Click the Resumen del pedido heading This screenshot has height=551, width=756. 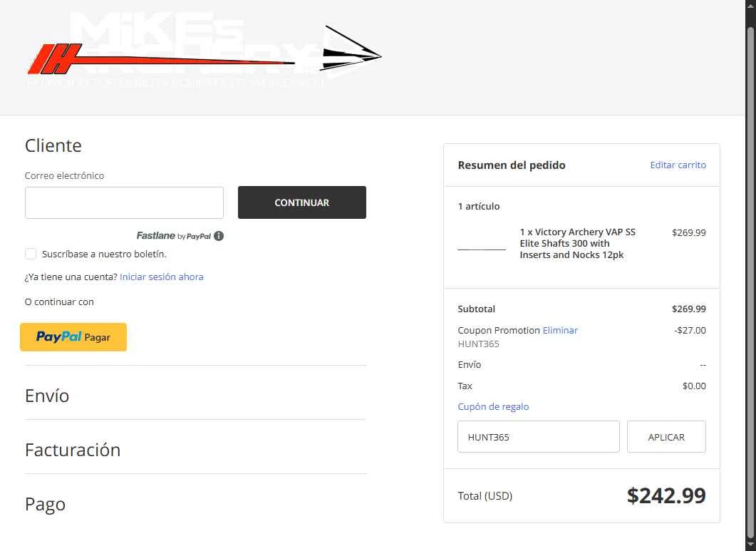(x=512, y=165)
